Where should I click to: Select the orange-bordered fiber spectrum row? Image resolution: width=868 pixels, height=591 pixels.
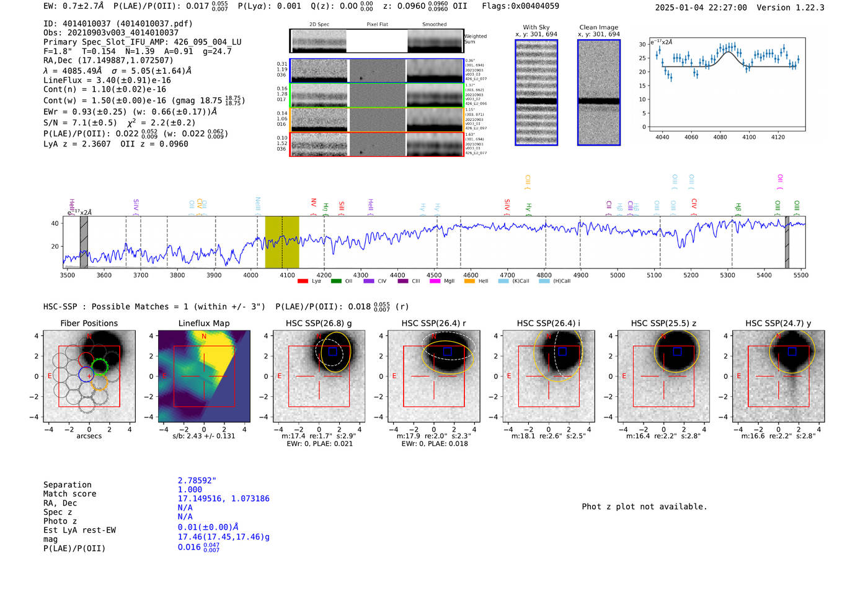coord(377,120)
